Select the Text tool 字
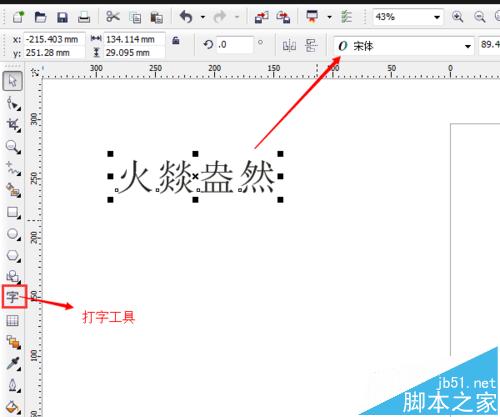The image size is (500, 417). (x=14, y=296)
